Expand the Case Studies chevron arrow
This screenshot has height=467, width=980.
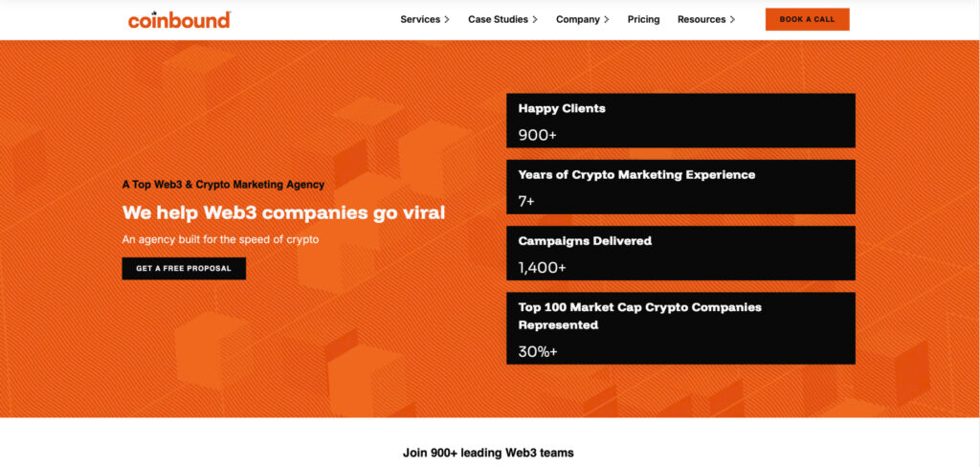[535, 20]
